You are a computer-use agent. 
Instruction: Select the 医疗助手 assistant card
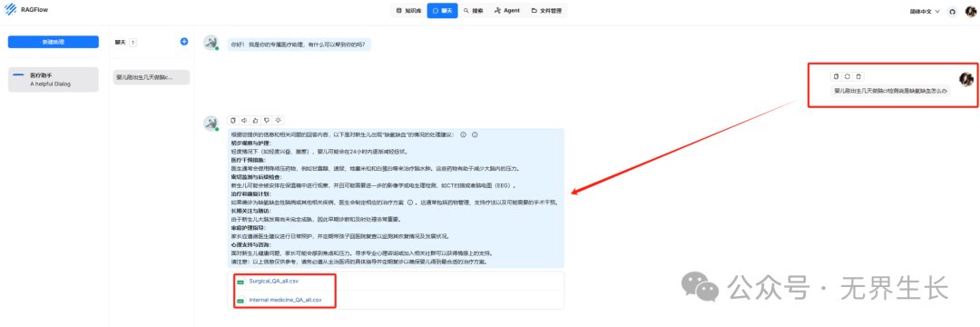(54, 79)
